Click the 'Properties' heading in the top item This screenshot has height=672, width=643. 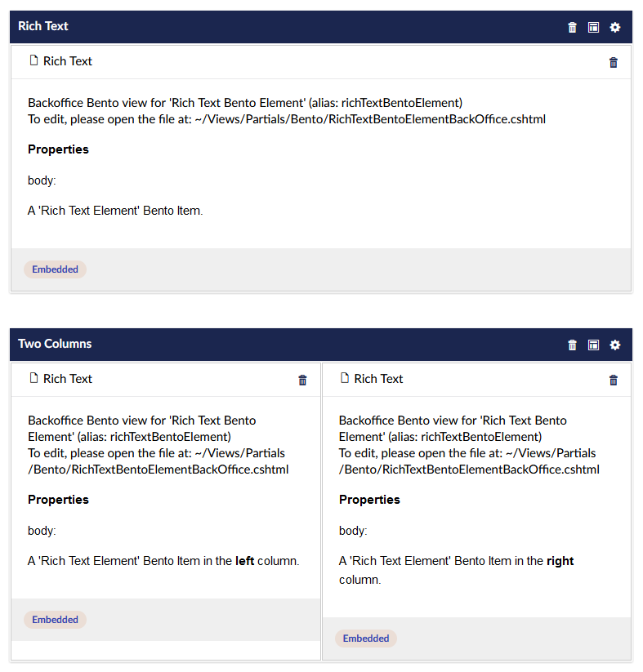58,149
